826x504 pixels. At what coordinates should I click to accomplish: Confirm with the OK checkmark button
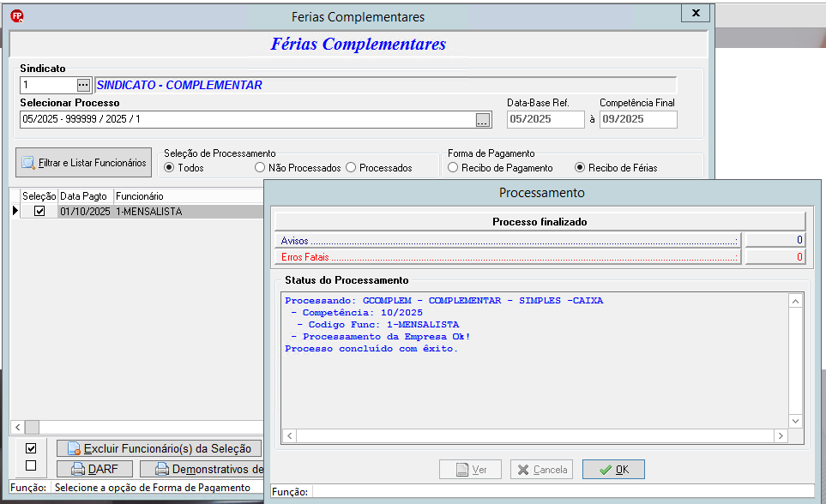coord(613,469)
